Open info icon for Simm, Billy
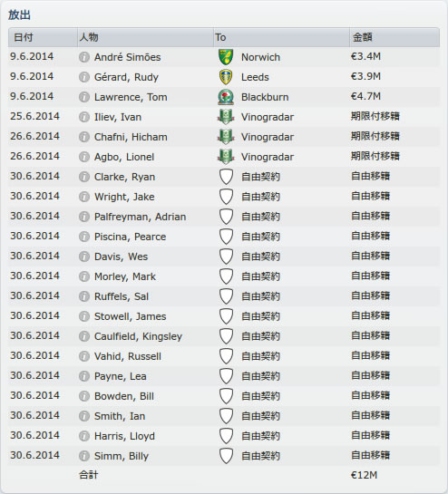This screenshot has height=494, width=448. pos(83,456)
